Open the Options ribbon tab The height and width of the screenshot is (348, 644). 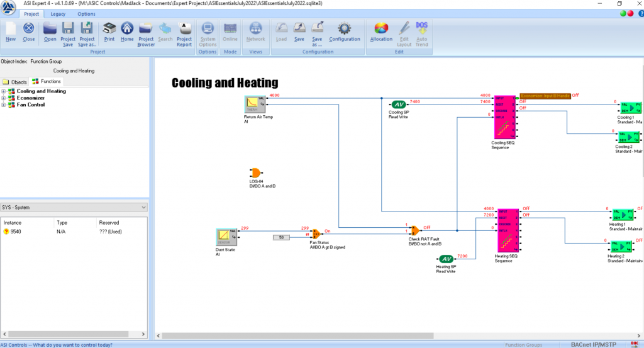[86, 14]
